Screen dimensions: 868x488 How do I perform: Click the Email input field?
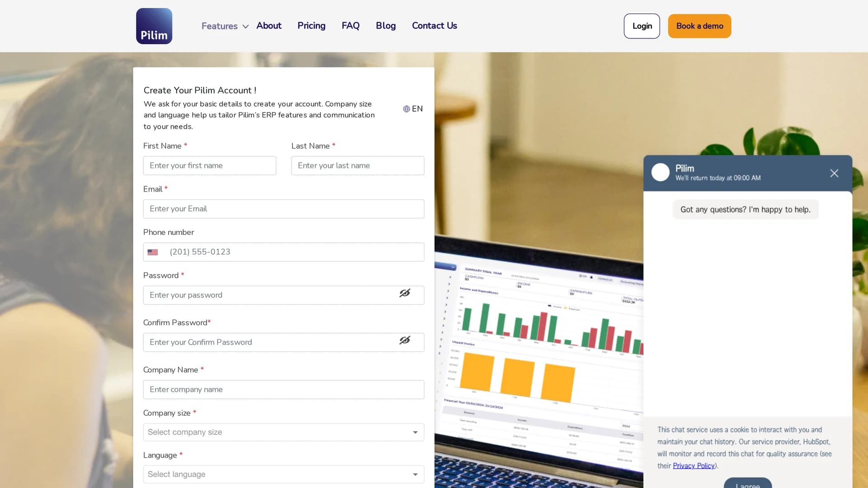tap(283, 209)
